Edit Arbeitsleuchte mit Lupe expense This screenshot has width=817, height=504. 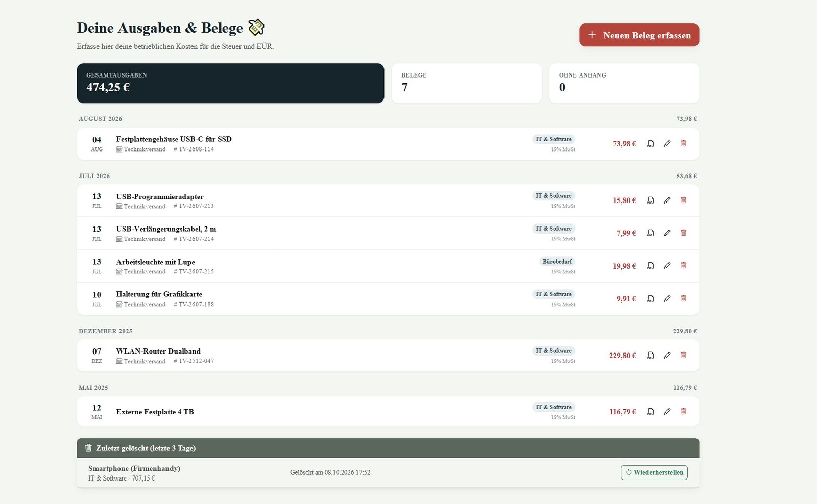tap(667, 266)
